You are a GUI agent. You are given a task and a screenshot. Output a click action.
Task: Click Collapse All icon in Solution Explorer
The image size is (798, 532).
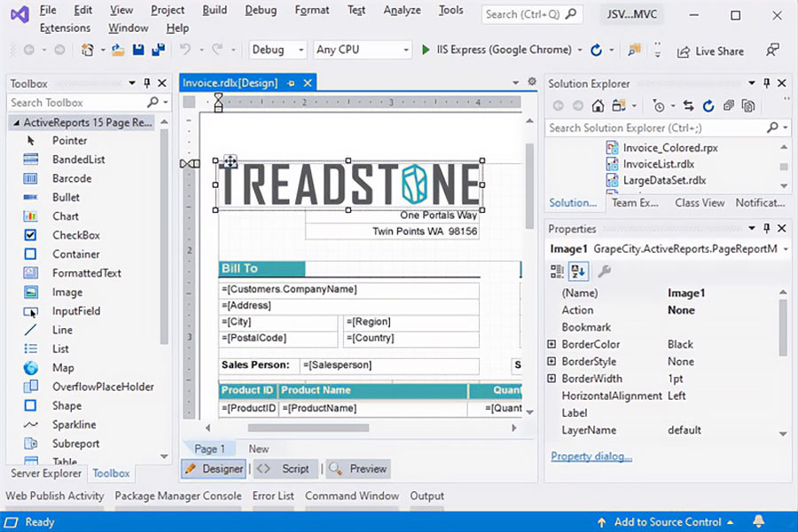[728, 106]
